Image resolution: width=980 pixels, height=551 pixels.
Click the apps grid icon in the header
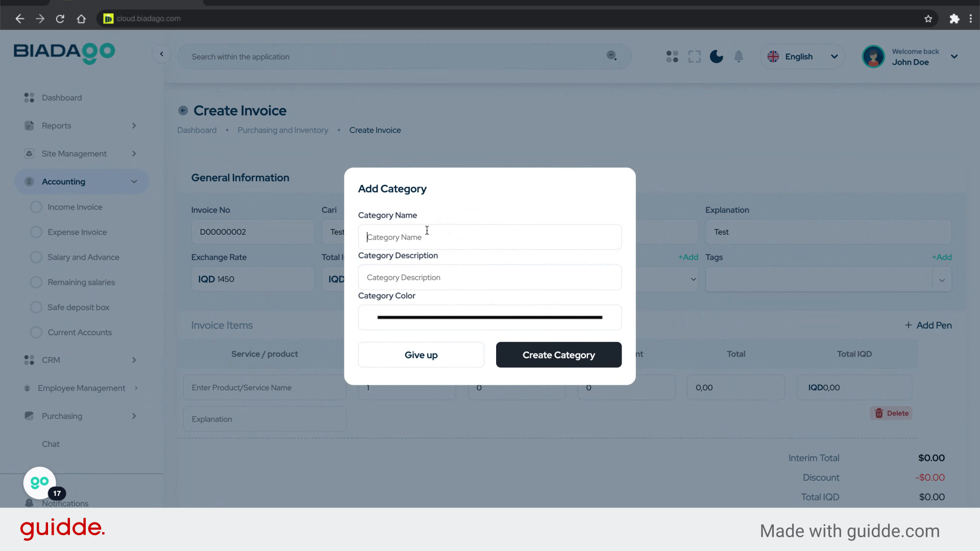pos(672,56)
